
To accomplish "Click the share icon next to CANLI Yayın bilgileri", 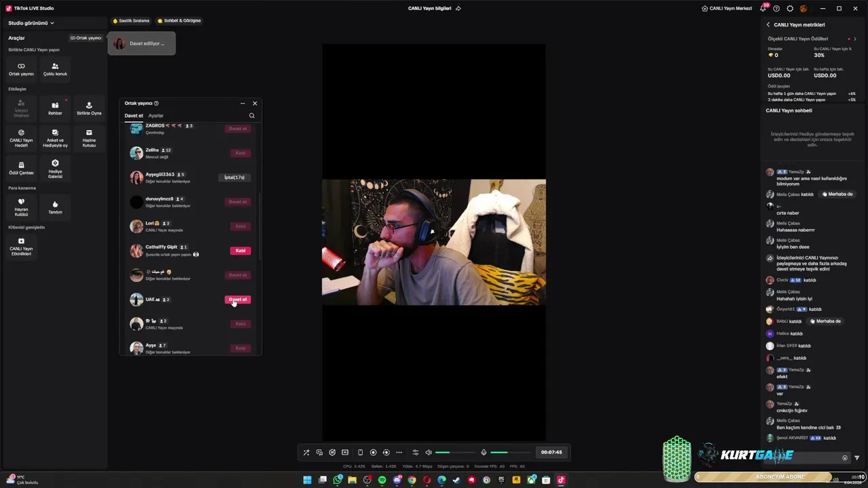I will pyautogui.click(x=458, y=8).
